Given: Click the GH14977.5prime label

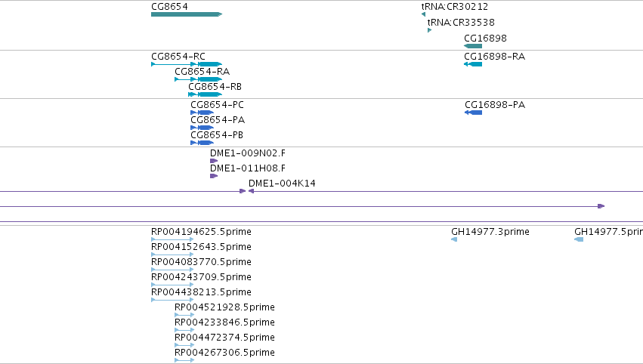Looking at the screenshot, I should [608, 232].
